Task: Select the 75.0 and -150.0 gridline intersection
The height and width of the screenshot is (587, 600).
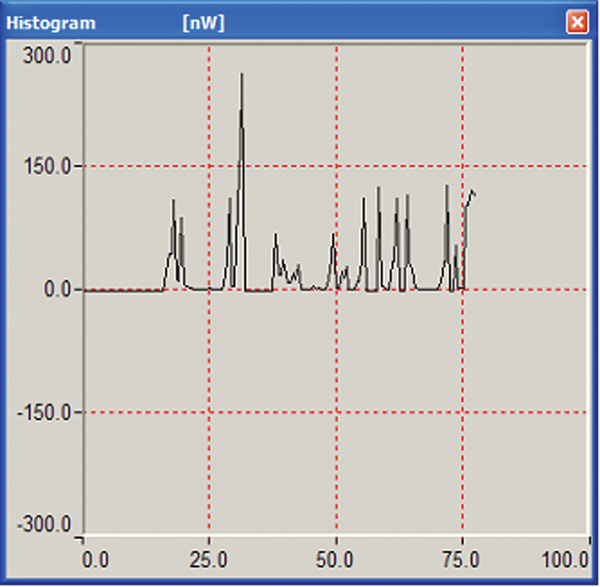Action: point(462,412)
